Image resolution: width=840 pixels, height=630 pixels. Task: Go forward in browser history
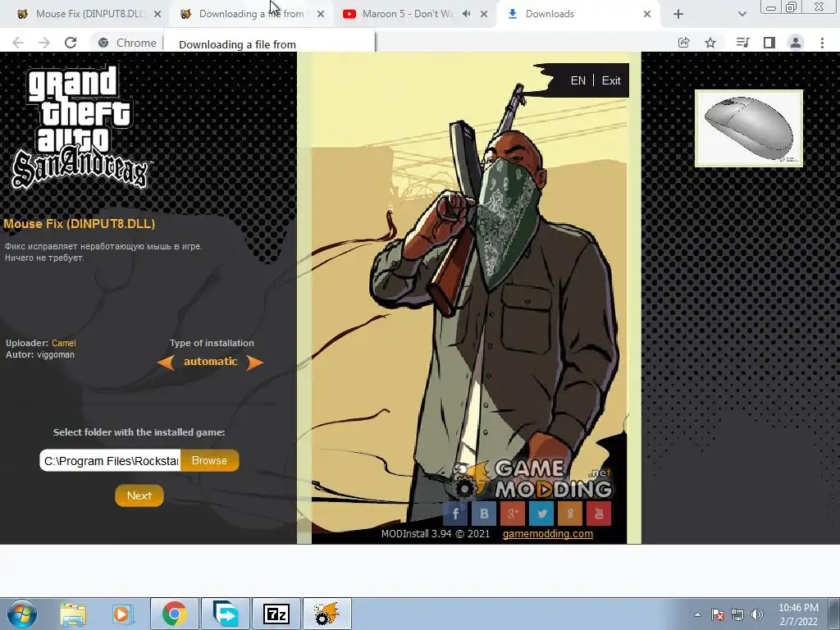tap(44, 43)
